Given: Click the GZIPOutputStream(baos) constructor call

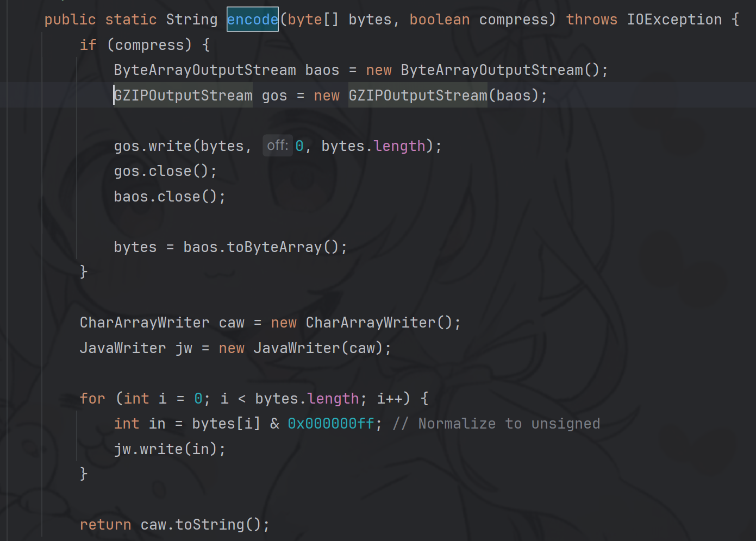Looking at the screenshot, I should [x=417, y=96].
